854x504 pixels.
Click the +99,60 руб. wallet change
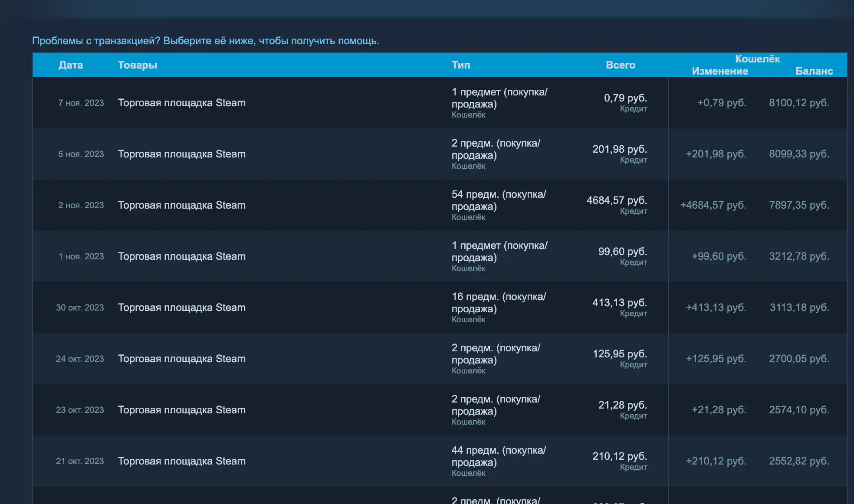point(719,256)
